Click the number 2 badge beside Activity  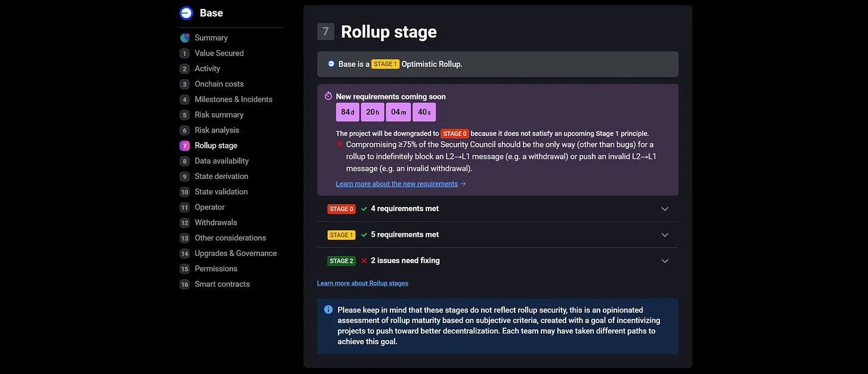tap(185, 69)
